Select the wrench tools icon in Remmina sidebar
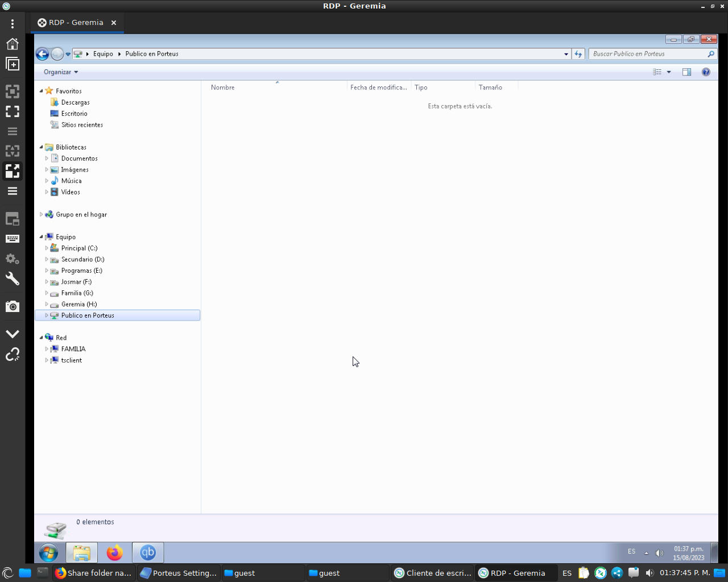The width and height of the screenshot is (728, 582). [x=13, y=278]
